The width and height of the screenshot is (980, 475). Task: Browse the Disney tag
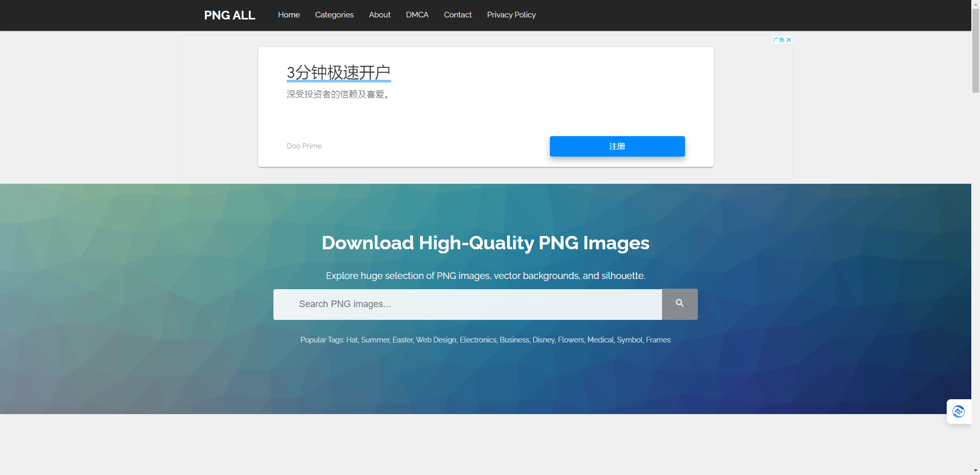point(543,339)
